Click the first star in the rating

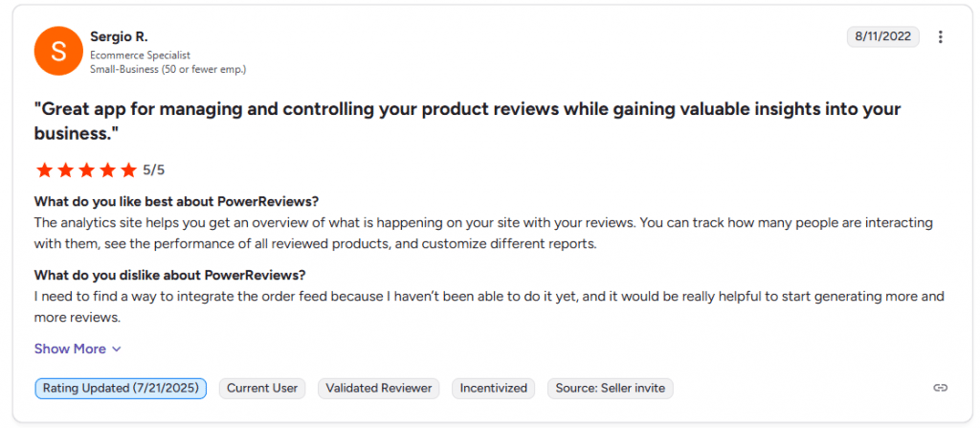[x=44, y=170]
